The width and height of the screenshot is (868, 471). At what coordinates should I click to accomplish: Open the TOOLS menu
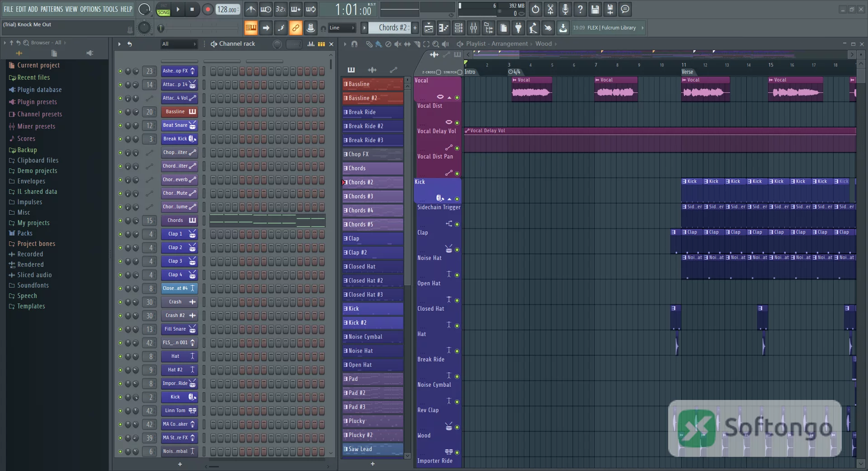[x=110, y=9]
